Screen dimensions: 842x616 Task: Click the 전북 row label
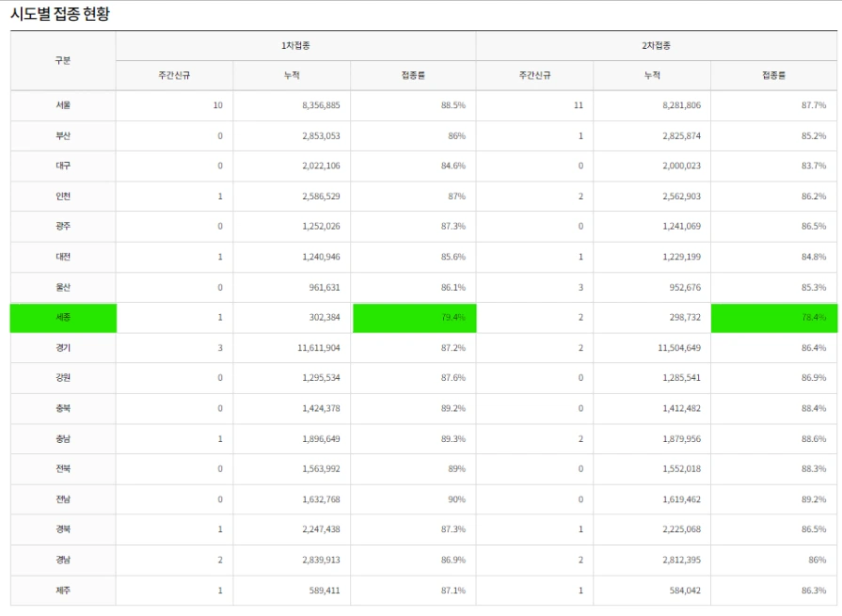[x=63, y=469]
